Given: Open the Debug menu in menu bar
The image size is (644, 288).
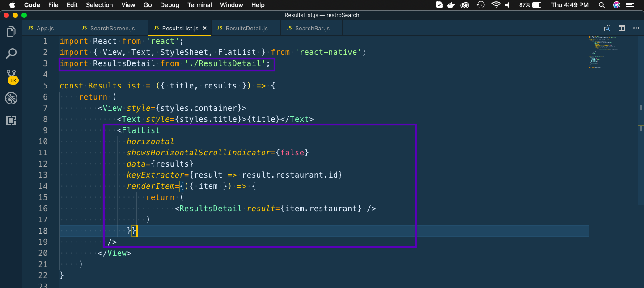Looking at the screenshot, I should click(x=169, y=5).
